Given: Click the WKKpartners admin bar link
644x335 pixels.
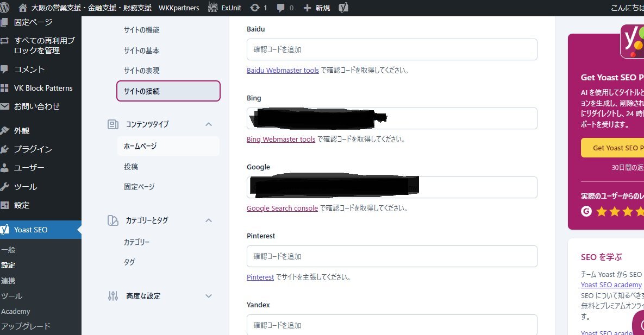Looking at the screenshot, I should (x=179, y=8).
